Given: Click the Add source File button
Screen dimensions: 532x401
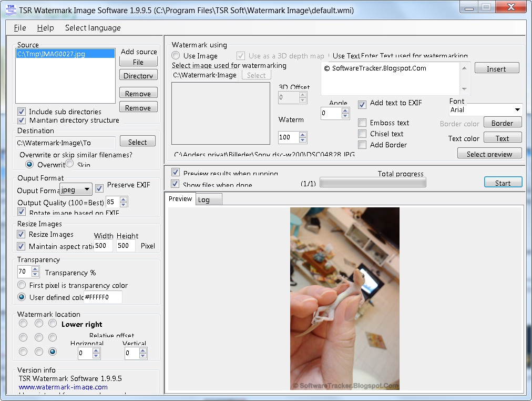Looking at the screenshot, I should click(x=138, y=62).
